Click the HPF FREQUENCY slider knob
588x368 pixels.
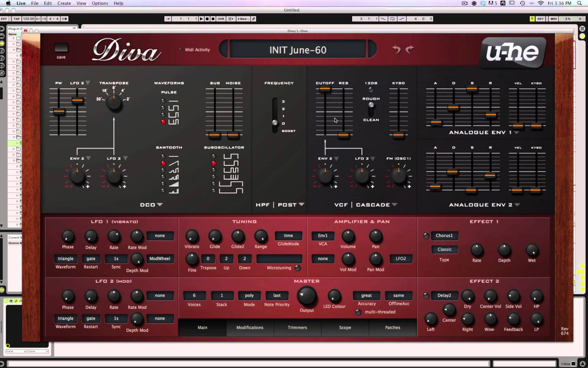275,123
